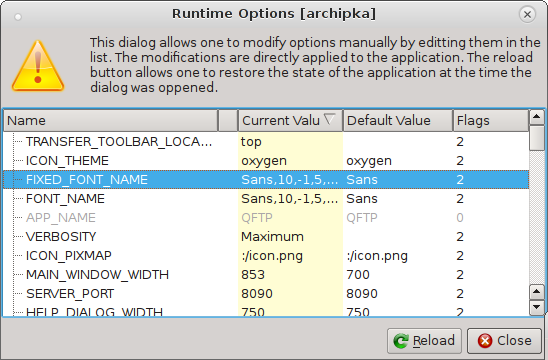Select the FIXED_FONT_NAME row

(x=266, y=180)
